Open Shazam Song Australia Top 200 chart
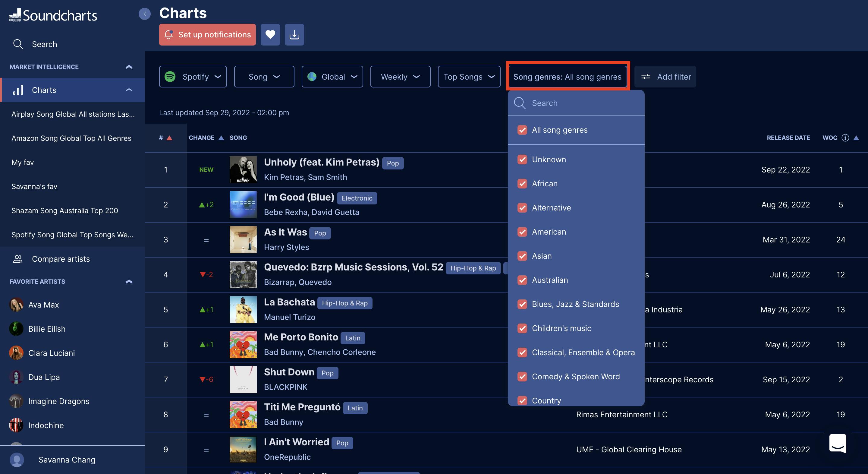This screenshot has width=868, height=474. [x=65, y=210]
